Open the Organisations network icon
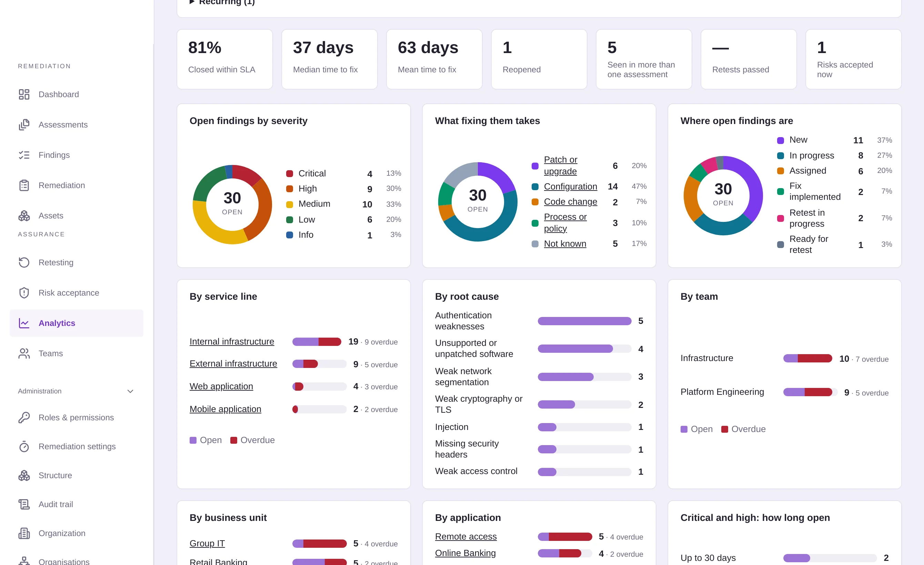 click(24, 561)
